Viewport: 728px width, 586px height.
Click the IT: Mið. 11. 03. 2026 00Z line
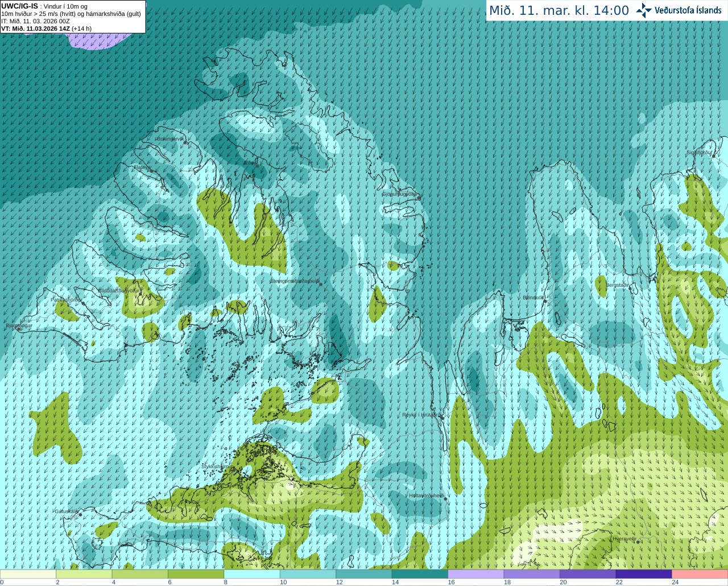tap(35, 21)
